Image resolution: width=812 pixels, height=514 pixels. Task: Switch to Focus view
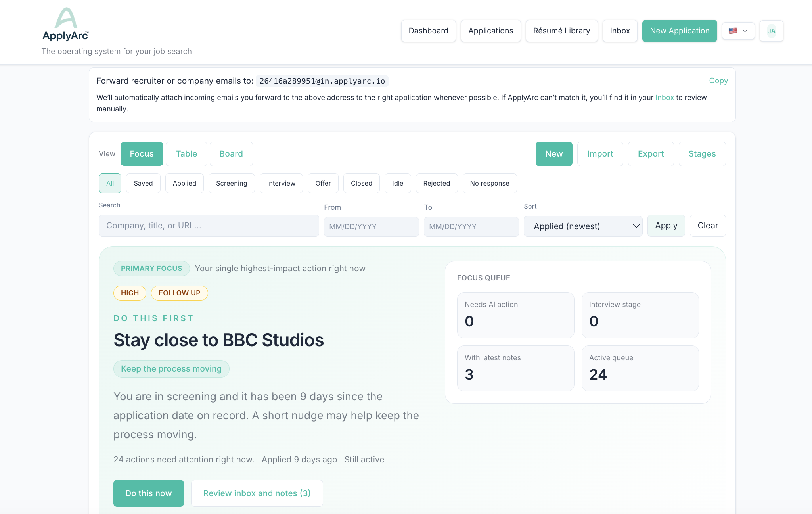142,154
